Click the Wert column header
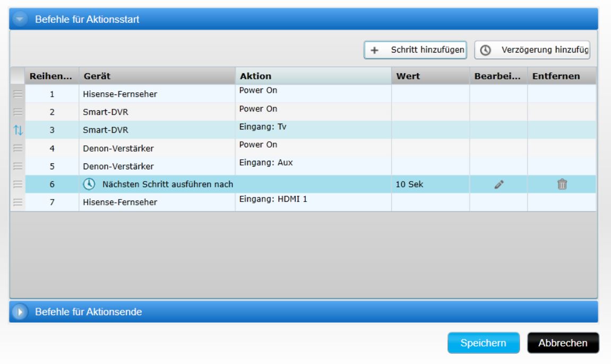This screenshot has height=364, width=611. pos(430,76)
